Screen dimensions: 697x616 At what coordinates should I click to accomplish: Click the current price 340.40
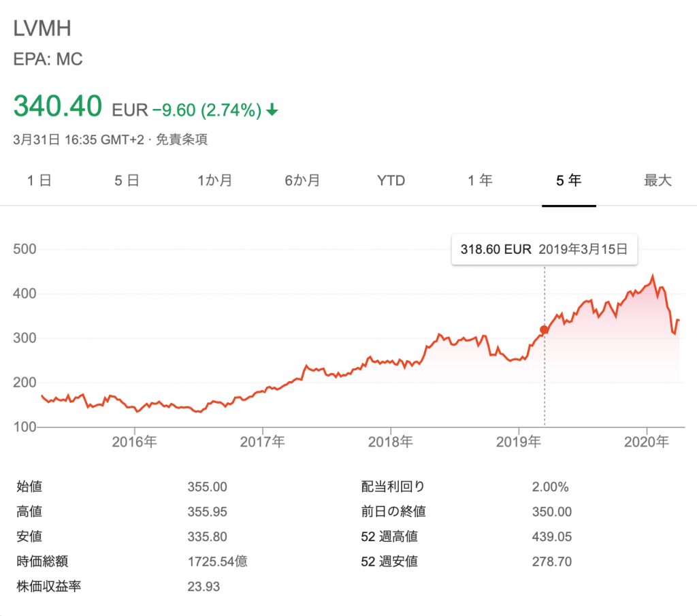[x=58, y=106]
